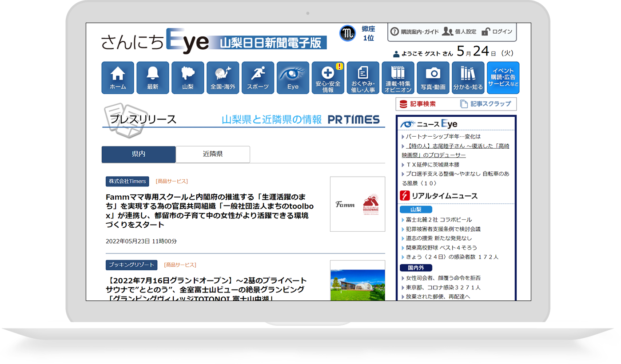Click the 2022年05月23日 11時00分 timestamp
Viewport: 621px width, 364px height.
141,241
